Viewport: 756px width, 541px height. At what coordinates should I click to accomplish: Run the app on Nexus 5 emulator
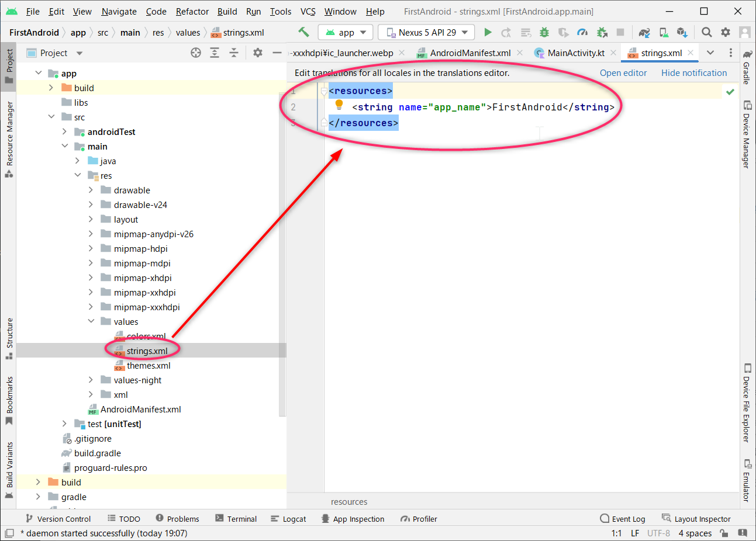[x=488, y=32]
